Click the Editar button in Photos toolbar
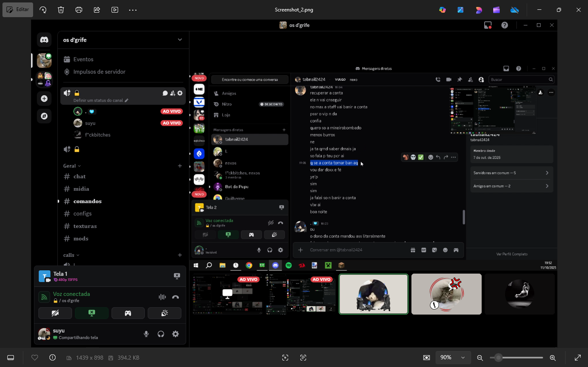This screenshot has width=588, height=367. click(x=18, y=10)
